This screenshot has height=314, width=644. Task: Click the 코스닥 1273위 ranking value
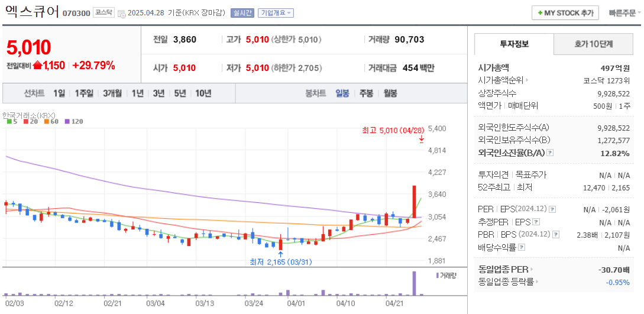pos(607,80)
